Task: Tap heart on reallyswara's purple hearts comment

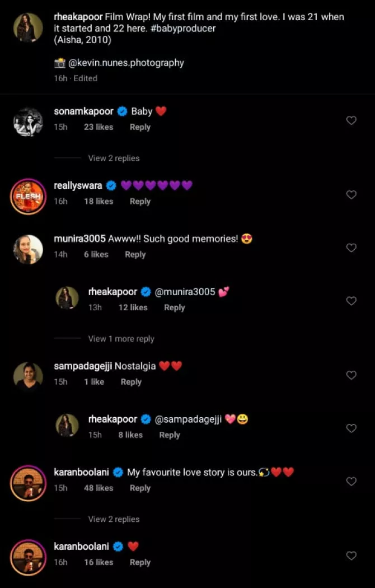Action: point(351,195)
